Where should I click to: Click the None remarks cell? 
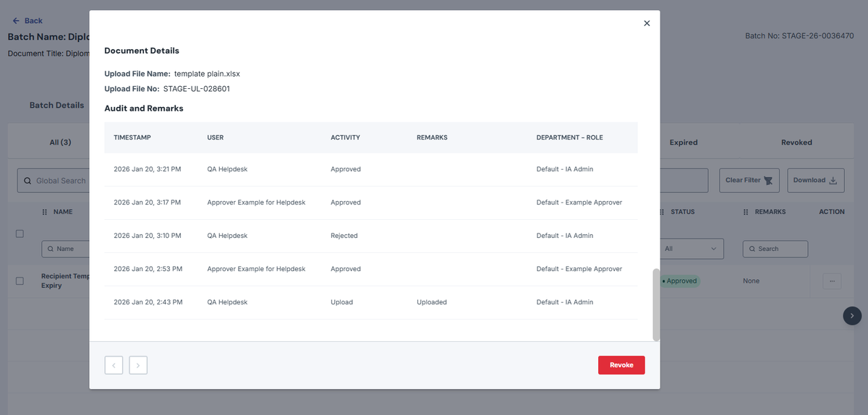click(x=751, y=281)
